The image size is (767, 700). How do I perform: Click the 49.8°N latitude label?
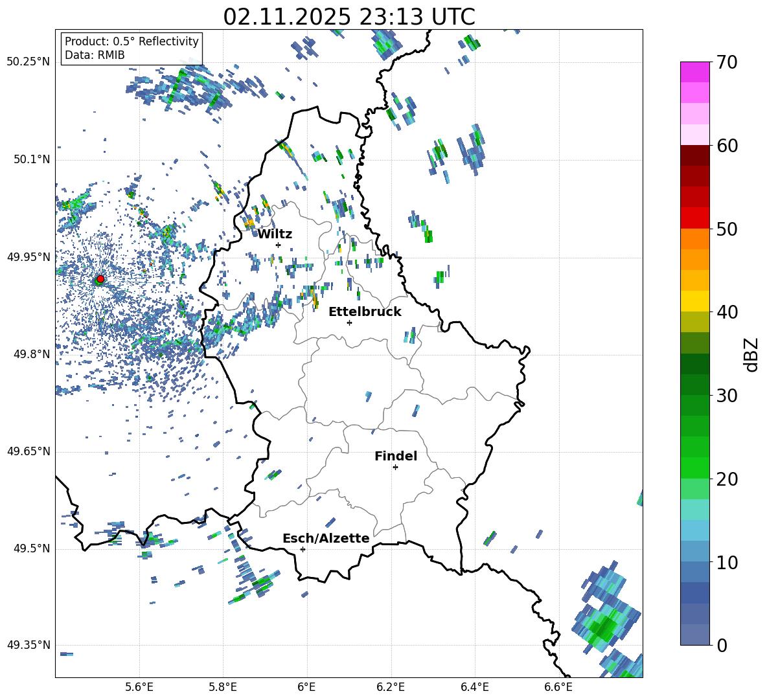(x=31, y=354)
